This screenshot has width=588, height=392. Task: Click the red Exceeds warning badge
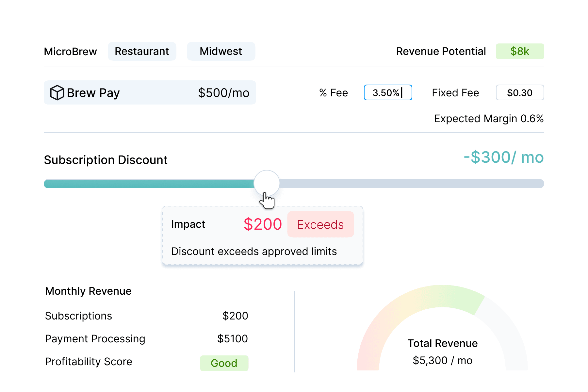(x=320, y=224)
